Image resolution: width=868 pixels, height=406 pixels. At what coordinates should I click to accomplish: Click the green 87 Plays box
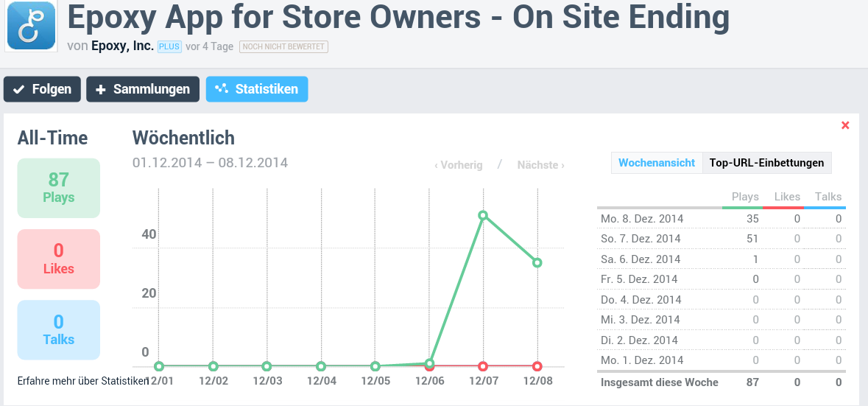point(58,188)
